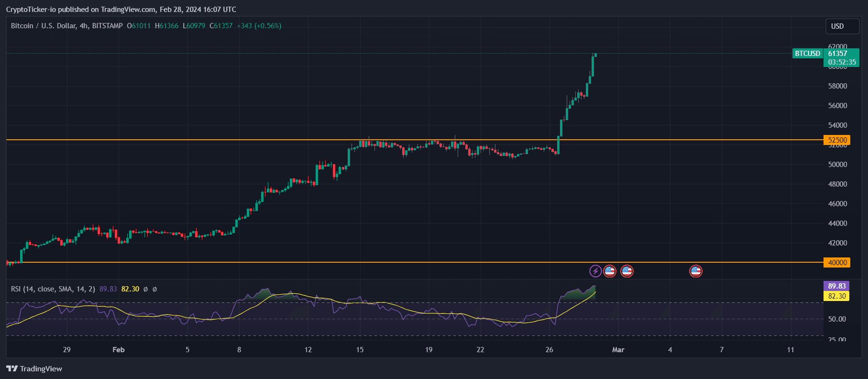Click the Mar label on time axis
This screenshot has height=379, width=868.
[618, 350]
